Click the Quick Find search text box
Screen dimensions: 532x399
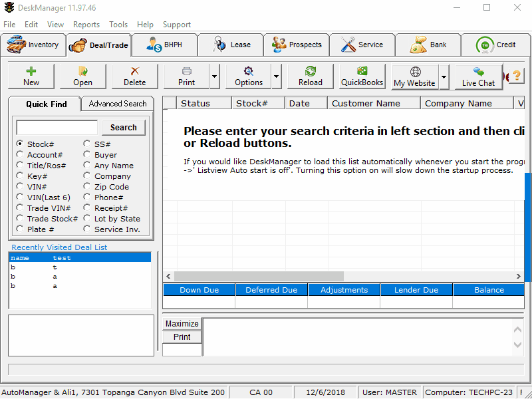pos(57,128)
